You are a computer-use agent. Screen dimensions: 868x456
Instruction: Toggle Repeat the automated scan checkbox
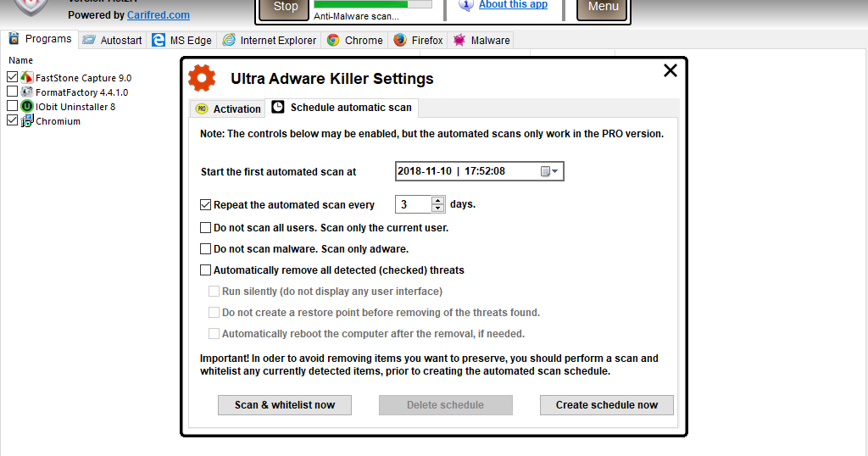click(205, 205)
